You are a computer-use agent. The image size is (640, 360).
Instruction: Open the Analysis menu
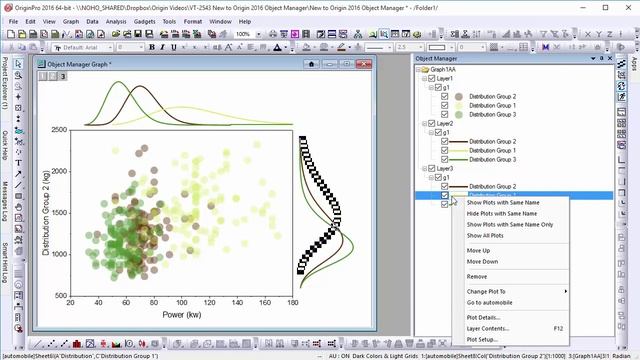pyautogui.click(x=116, y=21)
